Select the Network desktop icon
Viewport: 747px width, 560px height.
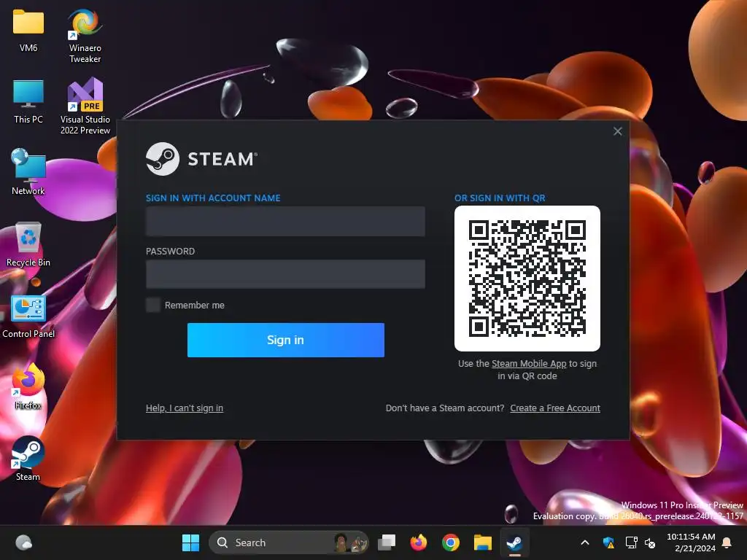point(28,172)
